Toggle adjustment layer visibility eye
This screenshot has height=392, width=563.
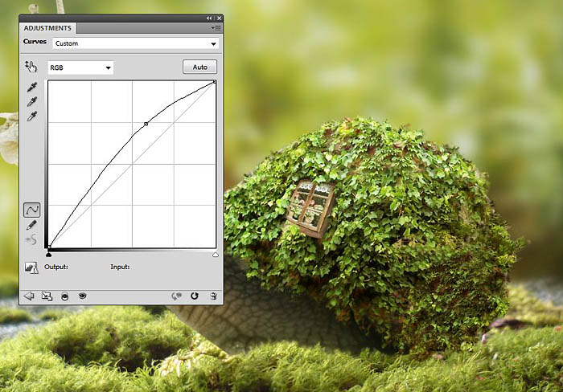pyautogui.click(x=82, y=296)
